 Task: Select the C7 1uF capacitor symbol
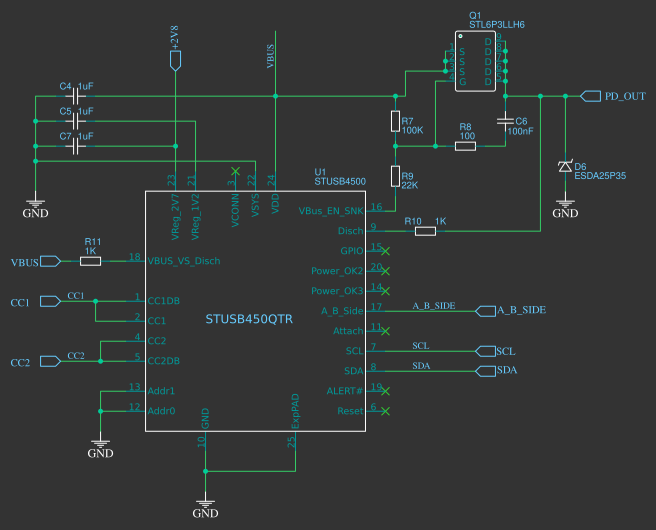pyautogui.click(x=76, y=146)
